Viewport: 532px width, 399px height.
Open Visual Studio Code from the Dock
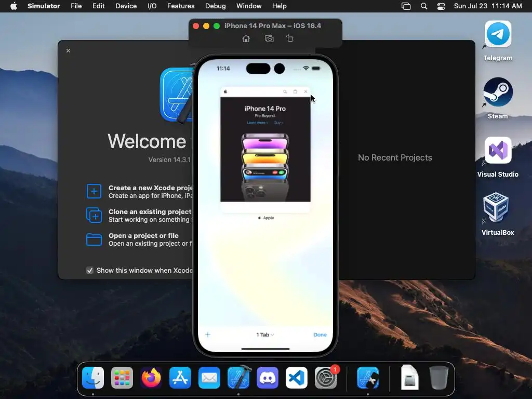(297, 378)
